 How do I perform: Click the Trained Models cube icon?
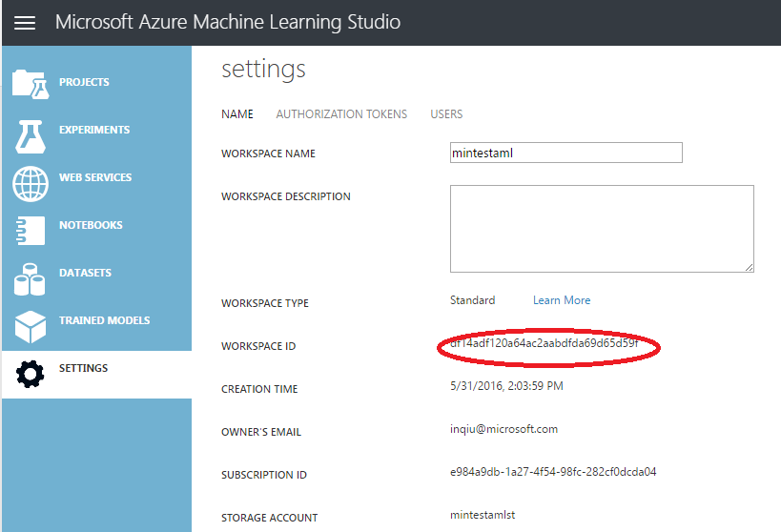click(31, 327)
